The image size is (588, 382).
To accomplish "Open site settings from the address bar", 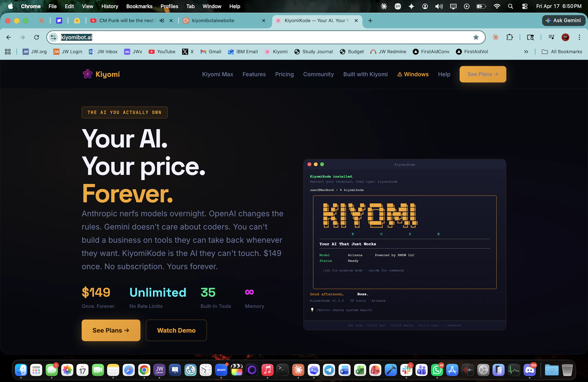I will [x=54, y=37].
